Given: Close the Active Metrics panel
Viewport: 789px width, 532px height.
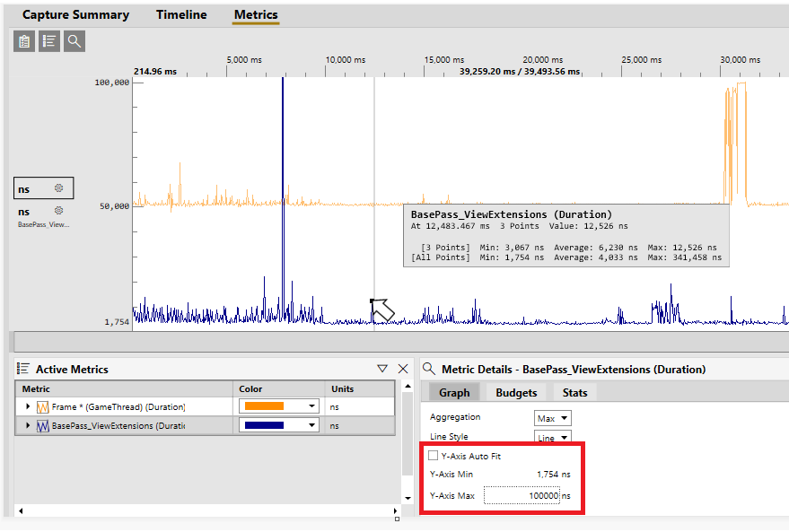Looking at the screenshot, I should pos(403,369).
